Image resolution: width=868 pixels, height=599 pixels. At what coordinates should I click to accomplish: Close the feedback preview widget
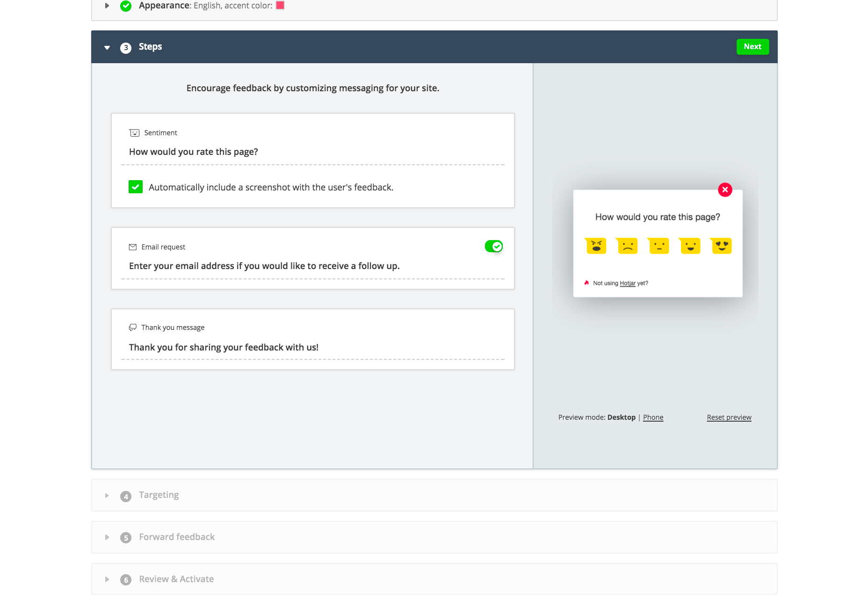click(725, 190)
